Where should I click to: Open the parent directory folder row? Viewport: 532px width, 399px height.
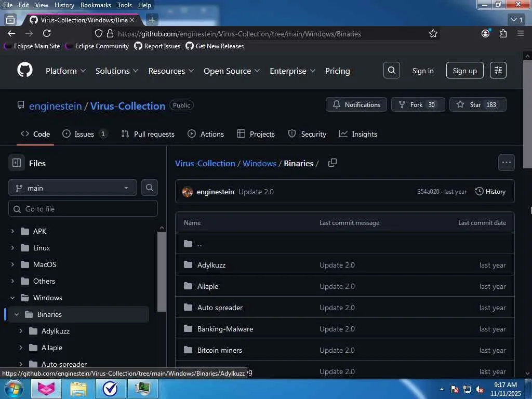tap(345, 244)
